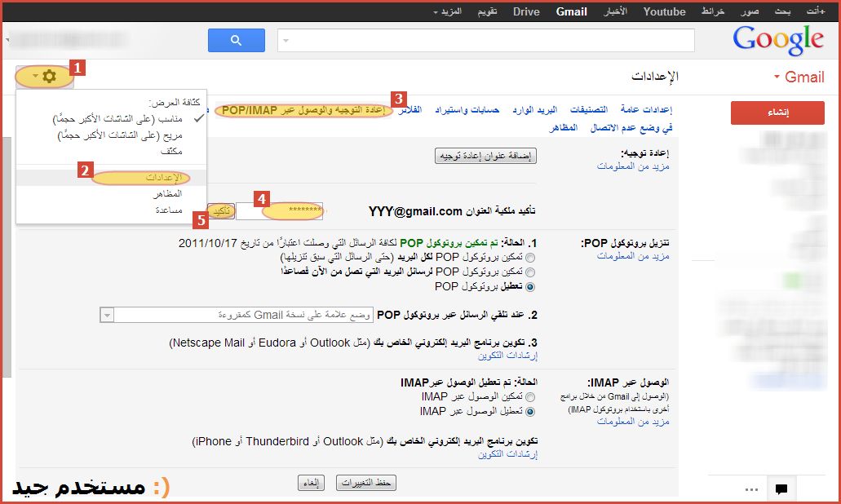Click the Google logo

[777, 40]
